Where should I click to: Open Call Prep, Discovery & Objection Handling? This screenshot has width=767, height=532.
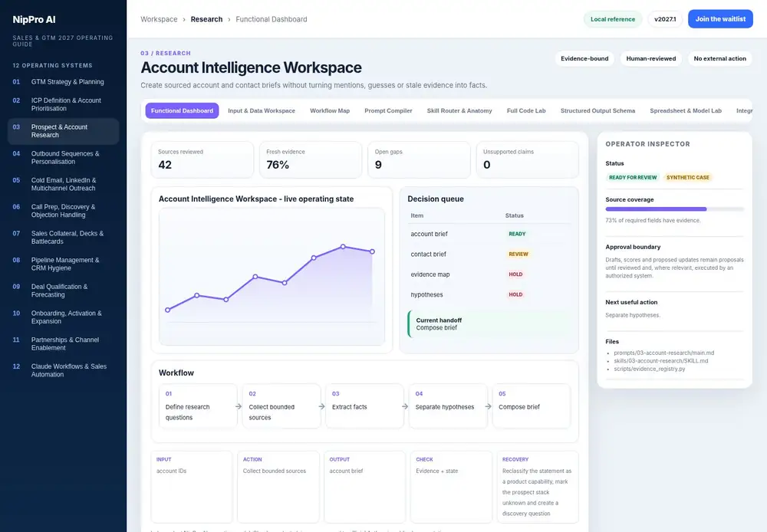pyautogui.click(x=63, y=211)
